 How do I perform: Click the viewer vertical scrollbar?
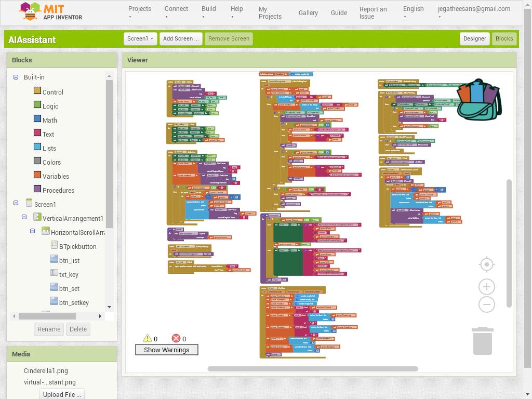pos(509,243)
